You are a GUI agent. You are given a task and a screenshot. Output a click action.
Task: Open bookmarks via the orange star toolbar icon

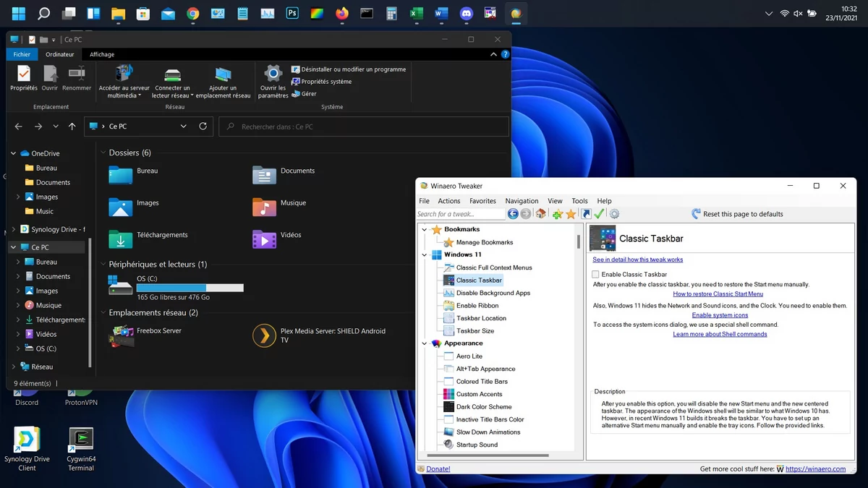(x=571, y=214)
